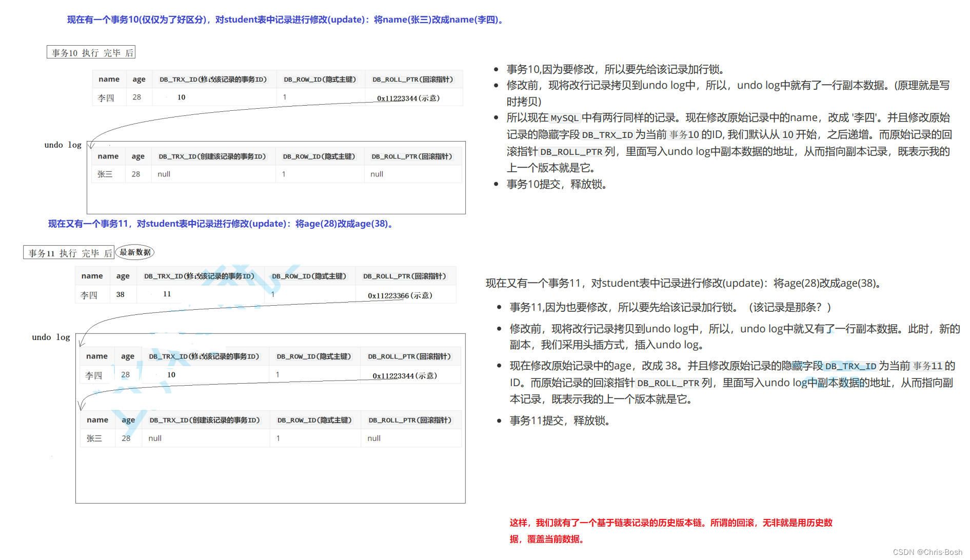Click the undo log label beside 事务10 diagram
Viewport: 970px width, 560px height.
click(x=63, y=145)
